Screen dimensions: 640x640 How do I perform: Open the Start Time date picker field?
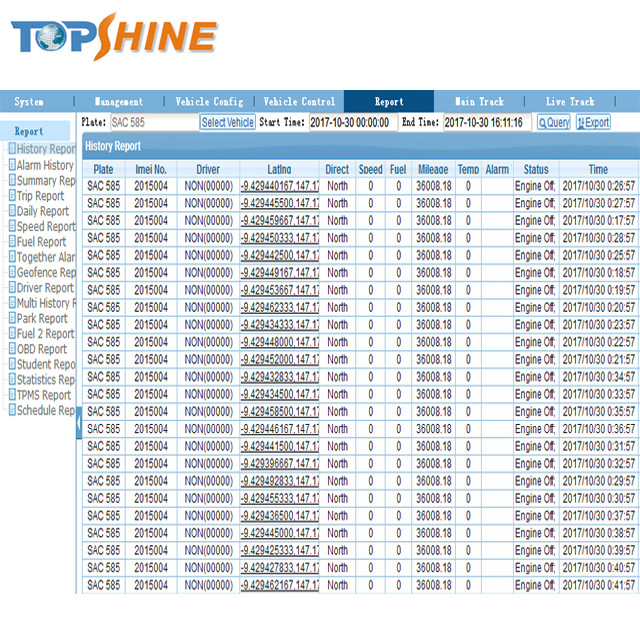click(x=353, y=122)
